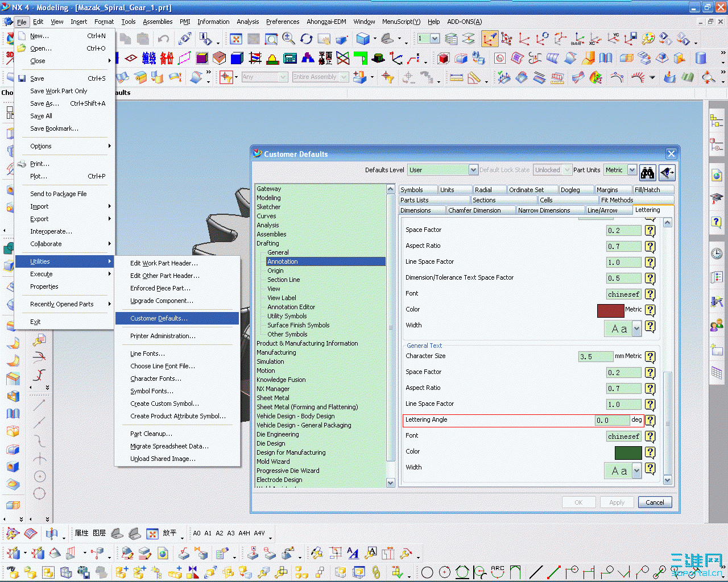Expand the Part Units Metric dropdown
The image size is (728, 582).
632,170
